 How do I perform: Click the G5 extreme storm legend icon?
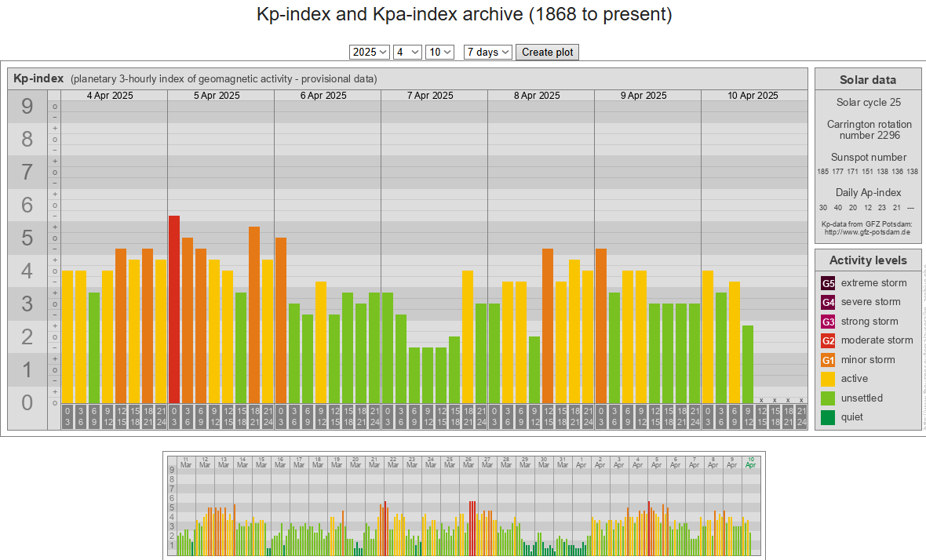tap(828, 283)
